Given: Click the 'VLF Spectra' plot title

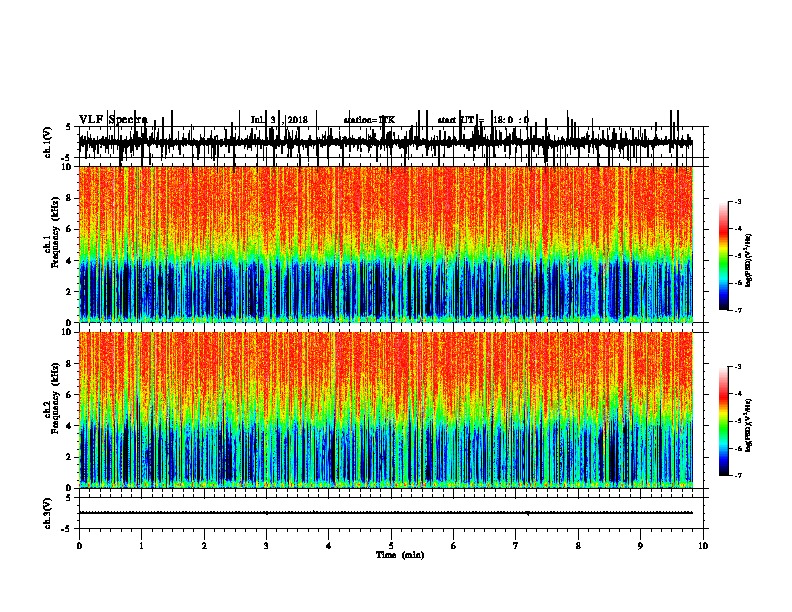Looking at the screenshot, I should click(x=113, y=120).
